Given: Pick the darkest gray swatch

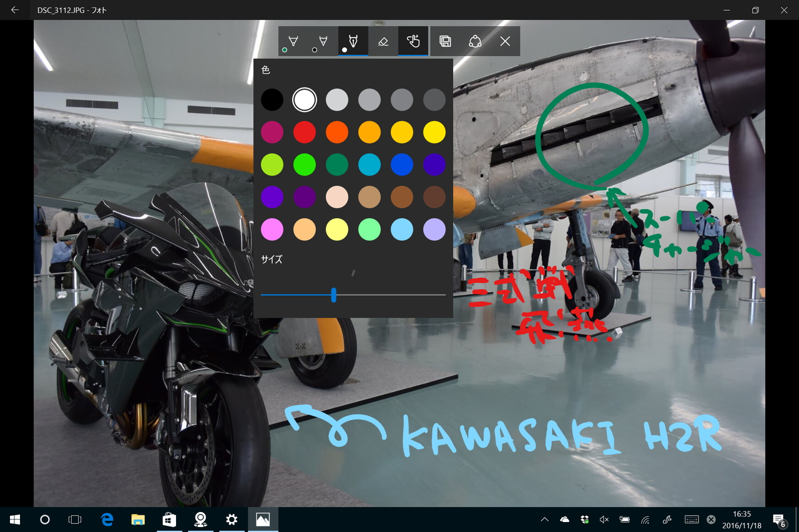Looking at the screenshot, I should click(434, 100).
